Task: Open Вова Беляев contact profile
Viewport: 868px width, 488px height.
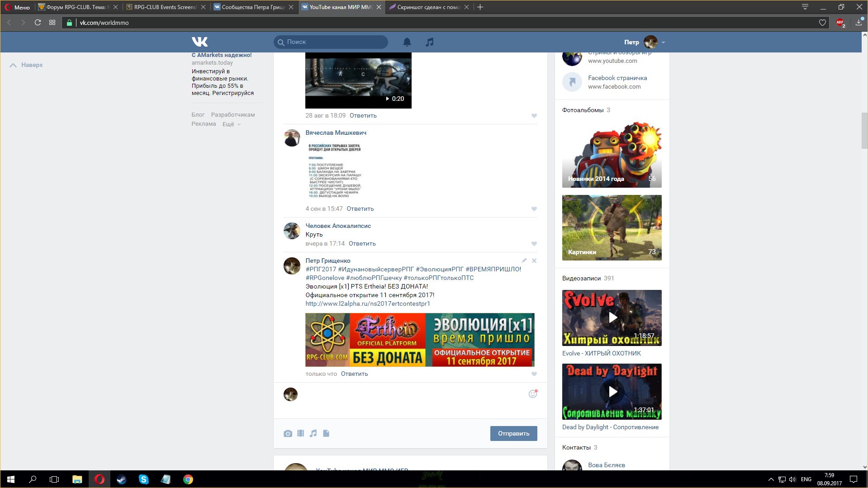Action: click(607, 465)
